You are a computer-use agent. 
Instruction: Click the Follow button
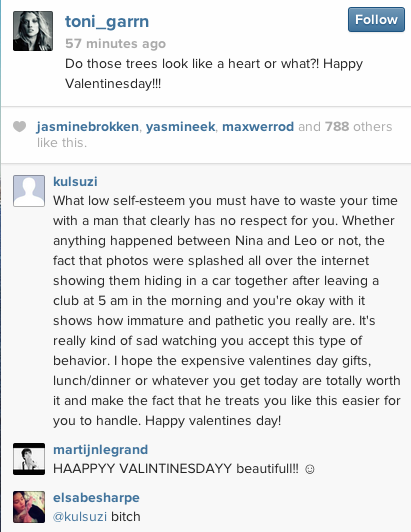click(376, 20)
